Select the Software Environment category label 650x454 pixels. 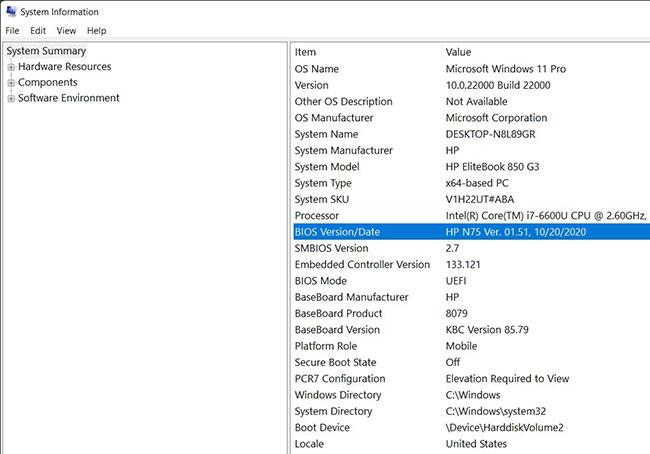68,99
